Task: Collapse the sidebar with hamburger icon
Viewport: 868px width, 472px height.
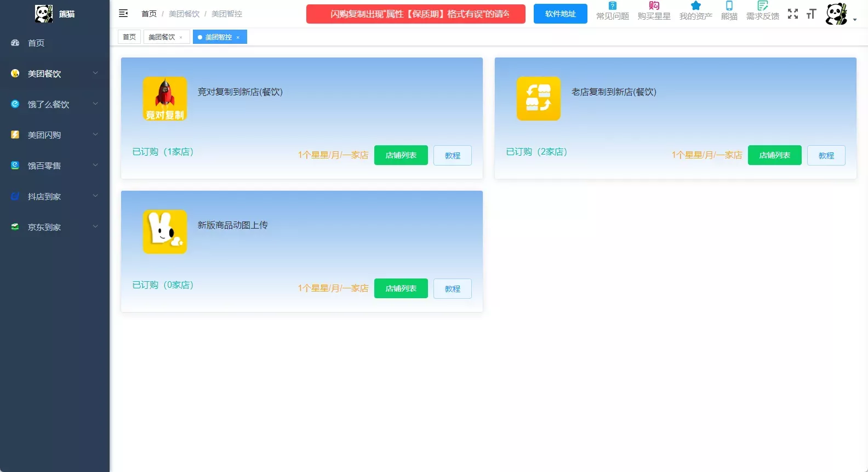Action: [x=123, y=13]
